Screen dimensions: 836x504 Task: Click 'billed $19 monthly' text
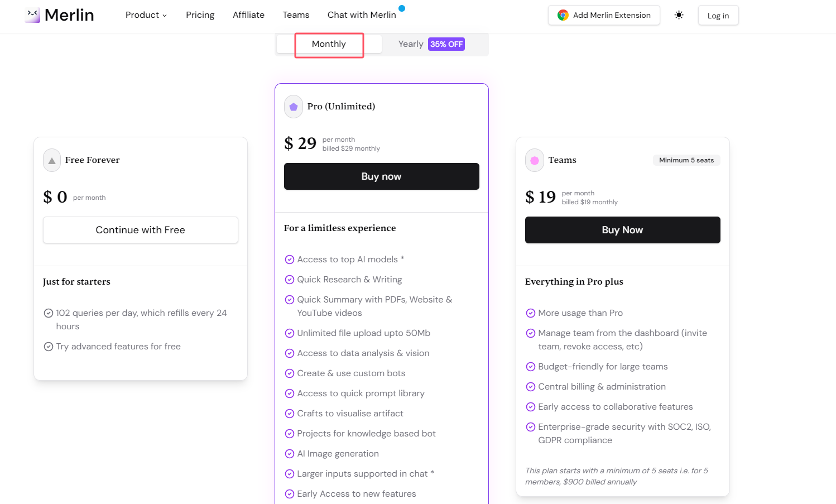[x=590, y=202]
